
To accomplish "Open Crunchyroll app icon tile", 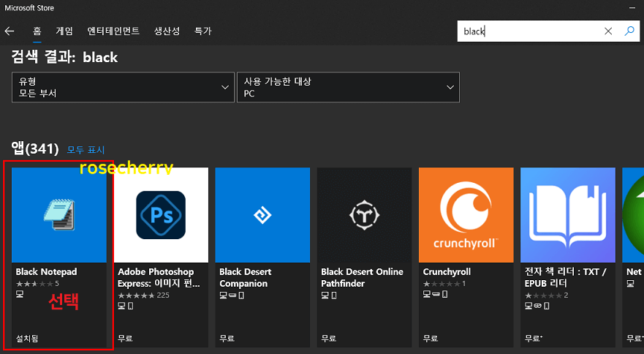I will click(466, 214).
